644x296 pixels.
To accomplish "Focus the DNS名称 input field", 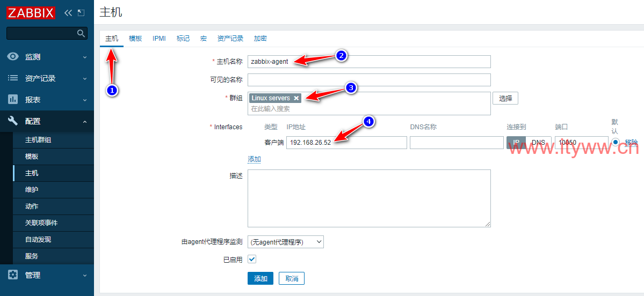I will (x=457, y=142).
